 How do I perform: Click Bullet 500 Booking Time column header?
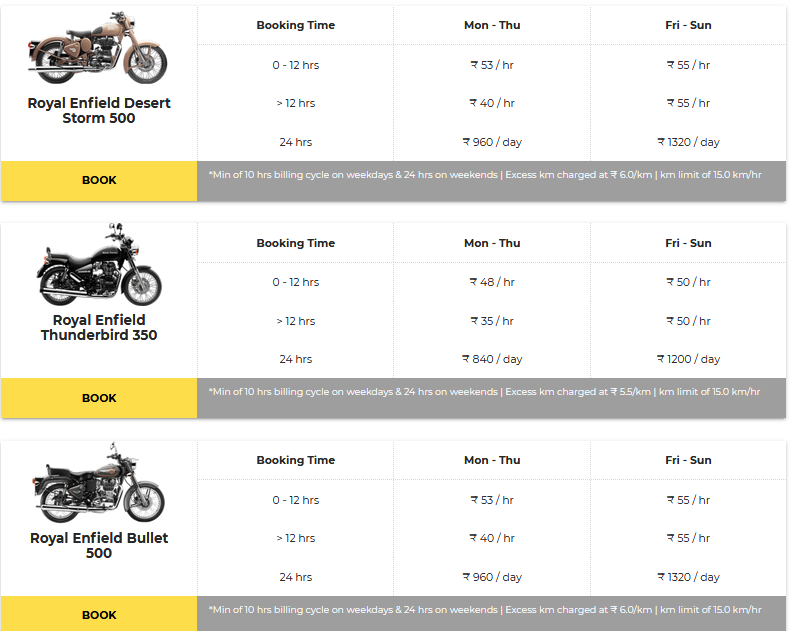[295, 460]
